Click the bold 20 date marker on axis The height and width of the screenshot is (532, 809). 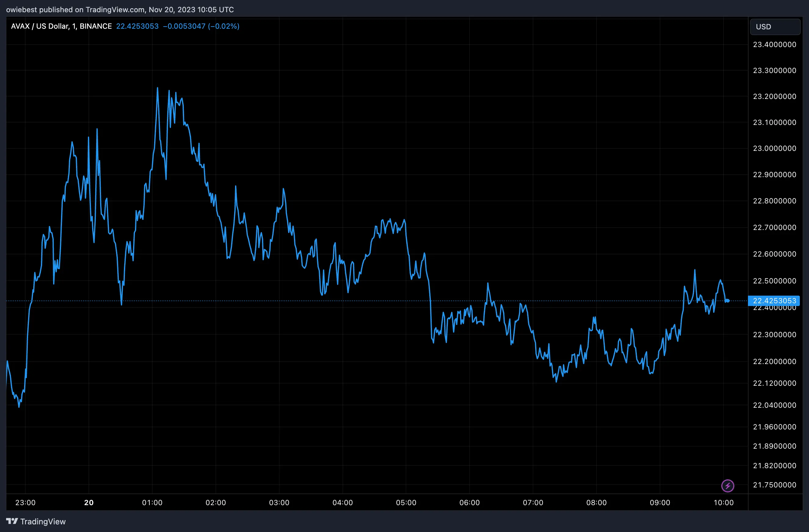(x=89, y=502)
